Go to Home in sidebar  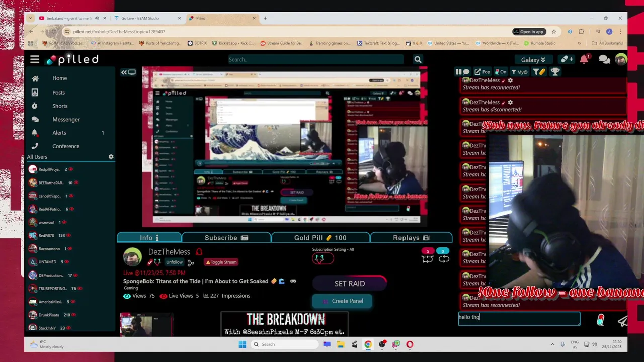click(59, 78)
